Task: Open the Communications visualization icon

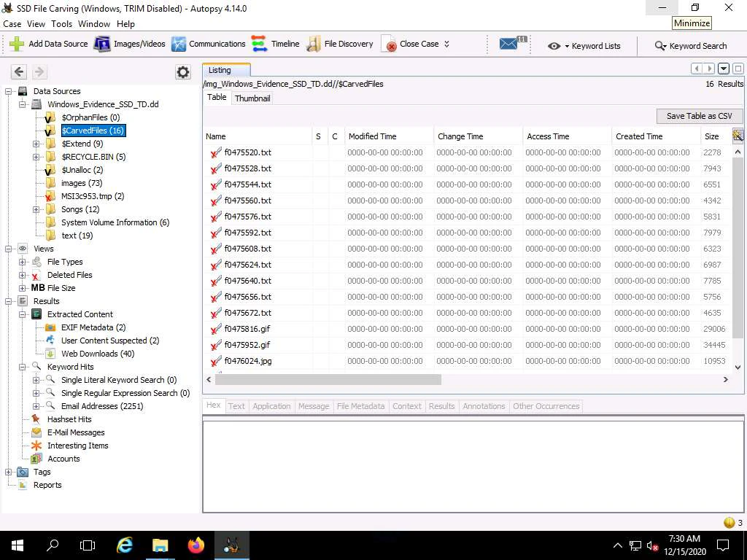Action: [x=178, y=44]
